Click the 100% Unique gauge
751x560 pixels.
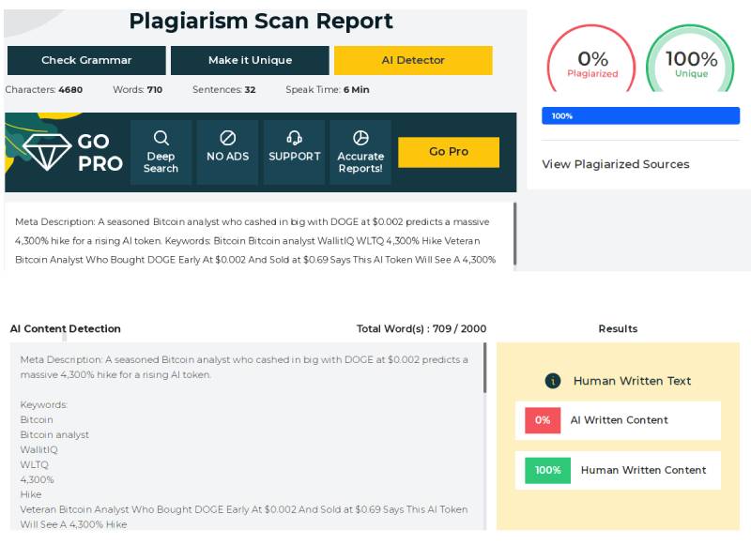click(691, 63)
